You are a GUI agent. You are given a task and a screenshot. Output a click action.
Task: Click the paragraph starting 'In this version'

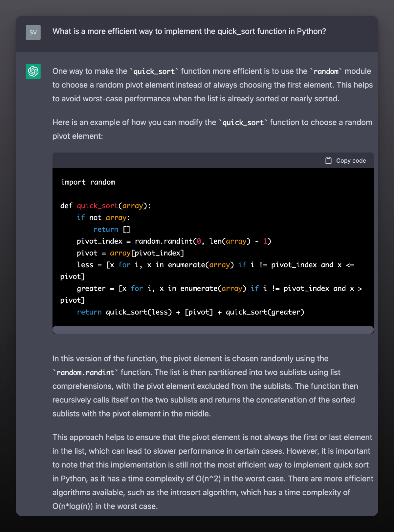(x=205, y=386)
